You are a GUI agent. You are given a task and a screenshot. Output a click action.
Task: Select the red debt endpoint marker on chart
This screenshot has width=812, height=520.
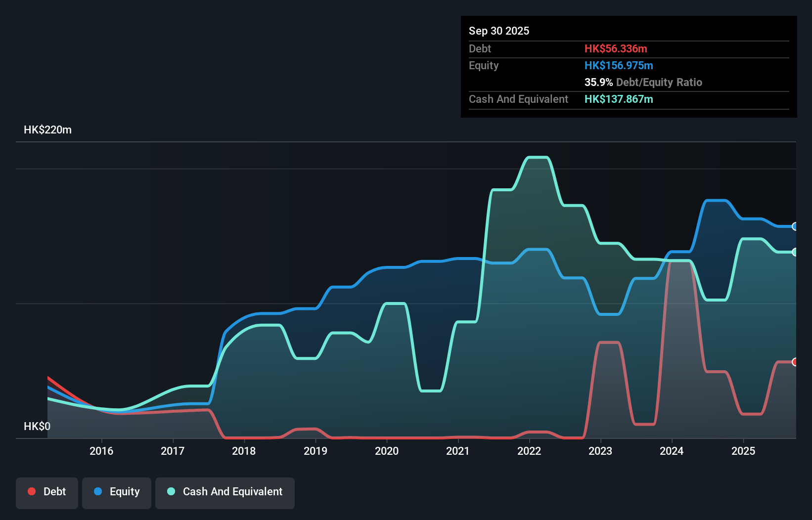click(x=795, y=362)
